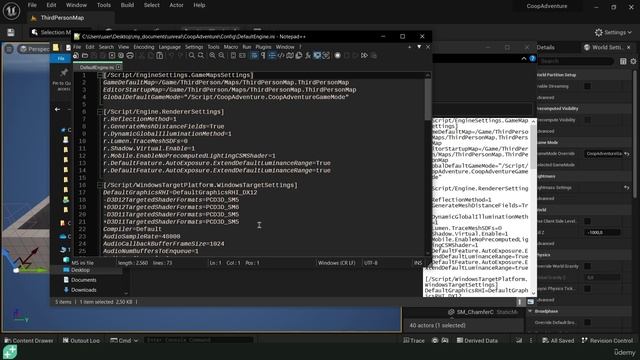
Task: Open the Content Drawer
Action: pyautogui.click(x=29, y=340)
